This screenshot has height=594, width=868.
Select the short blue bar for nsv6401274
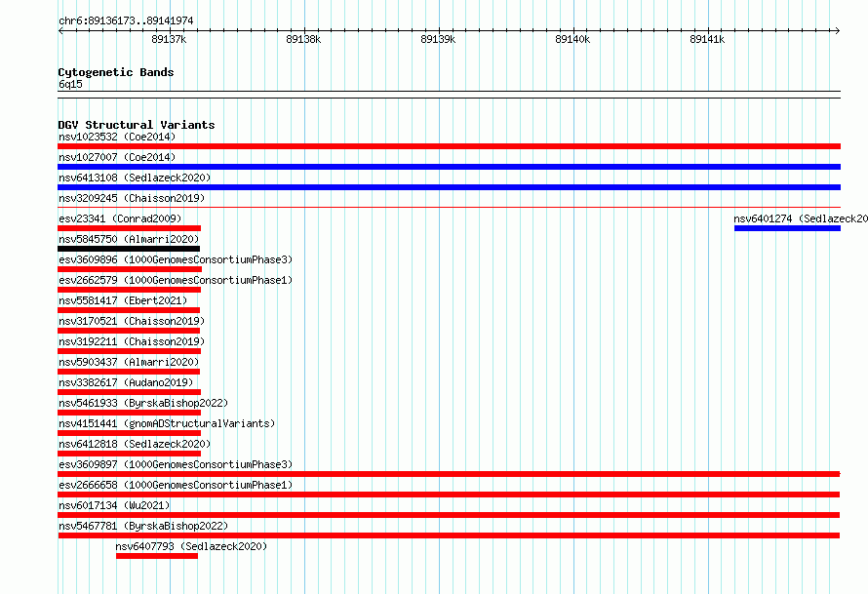click(x=787, y=228)
